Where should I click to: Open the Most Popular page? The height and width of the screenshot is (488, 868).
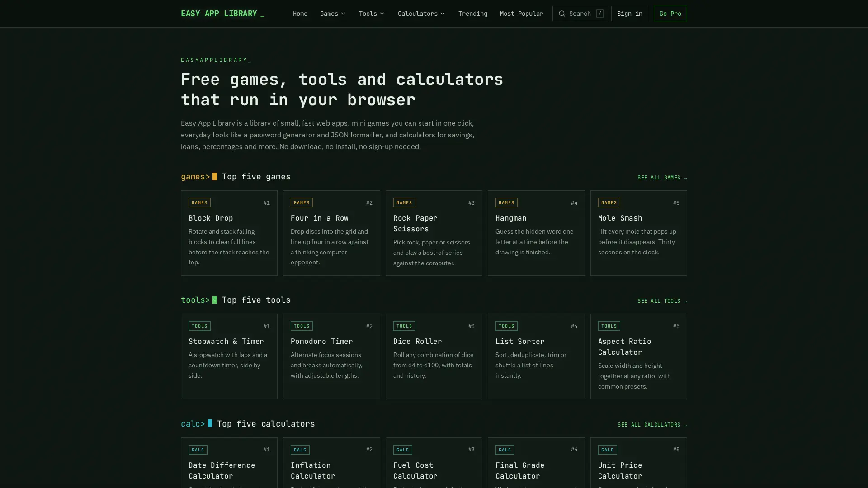coord(521,14)
